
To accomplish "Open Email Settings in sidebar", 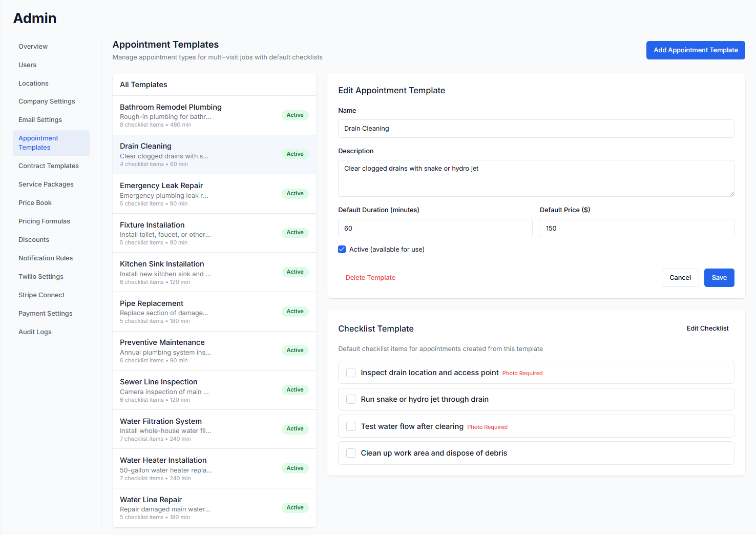I will coord(51,120).
